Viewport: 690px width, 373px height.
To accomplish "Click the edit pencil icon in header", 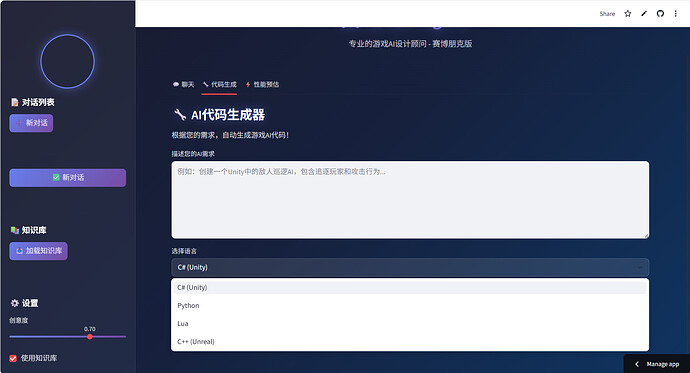I will [644, 14].
